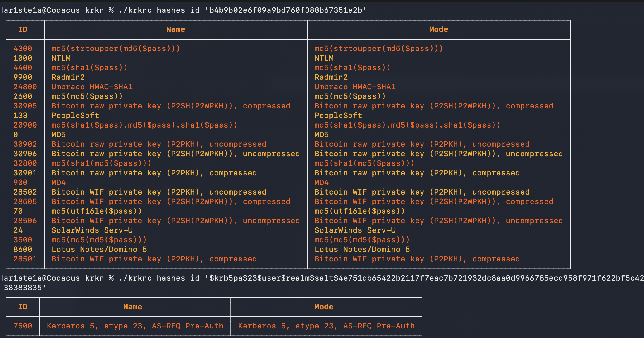Select the NTLM entry in Name column

(61, 58)
